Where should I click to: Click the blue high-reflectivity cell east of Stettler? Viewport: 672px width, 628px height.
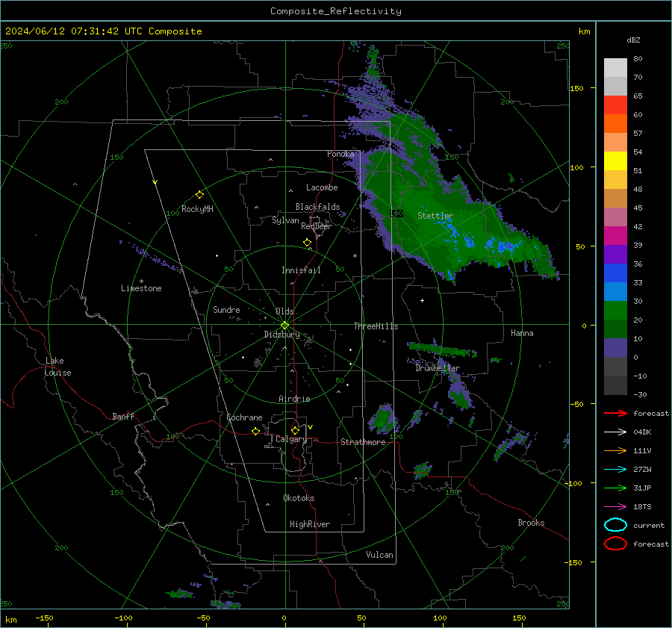coord(505,246)
